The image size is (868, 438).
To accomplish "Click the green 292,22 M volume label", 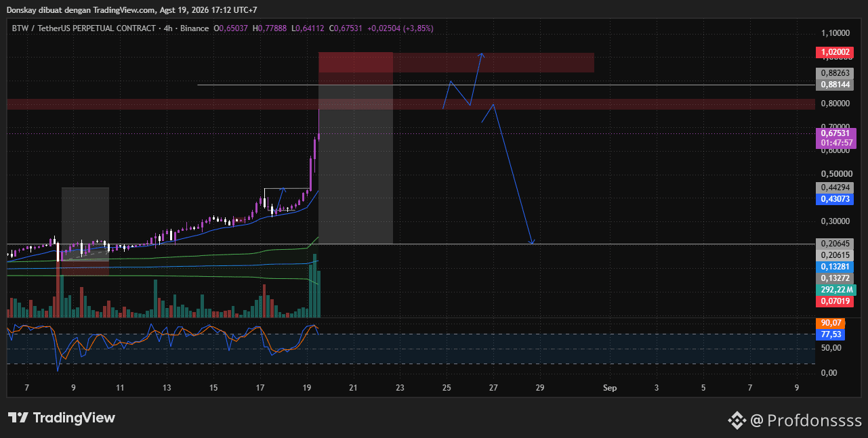I will click(x=835, y=290).
